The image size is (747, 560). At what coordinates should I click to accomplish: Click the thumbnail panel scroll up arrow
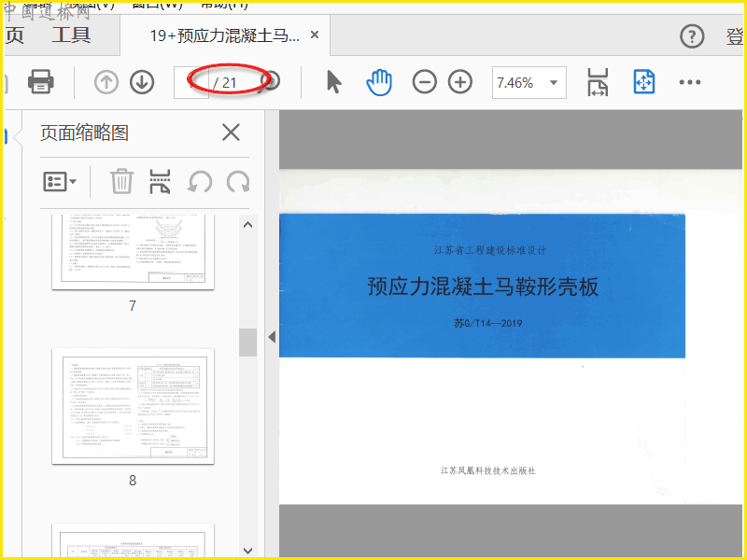247,225
